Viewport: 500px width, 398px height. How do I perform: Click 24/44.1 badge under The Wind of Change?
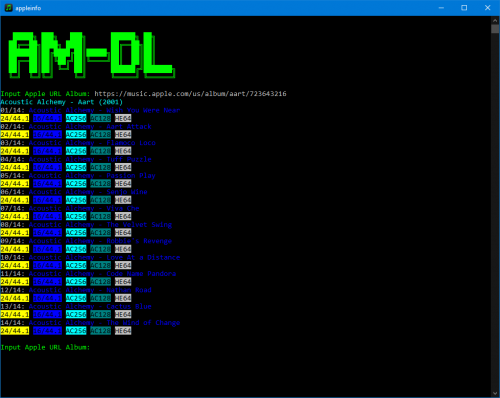point(15,331)
